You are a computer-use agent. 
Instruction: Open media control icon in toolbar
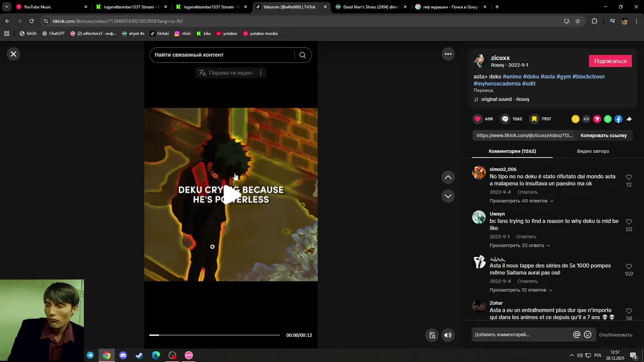pyautogui.click(x=612, y=21)
